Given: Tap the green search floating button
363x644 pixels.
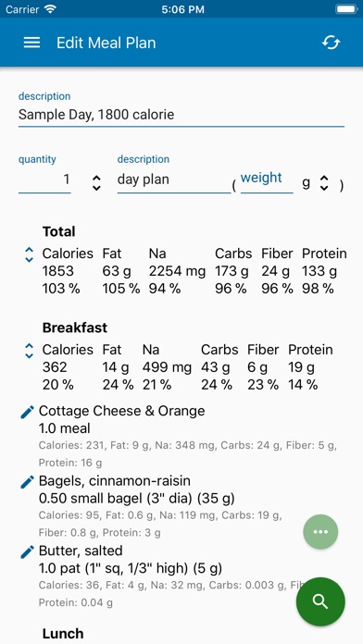Looking at the screenshot, I should [320, 601].
